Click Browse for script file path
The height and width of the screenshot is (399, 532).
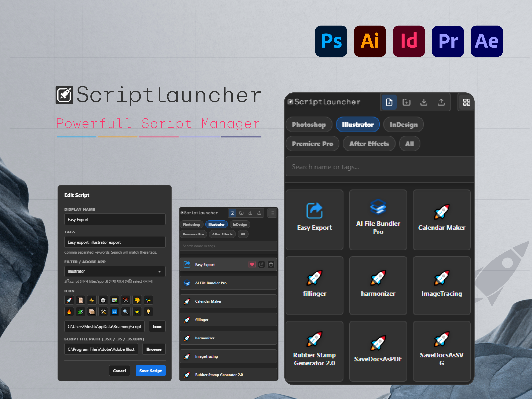click(x=154, y=349)
